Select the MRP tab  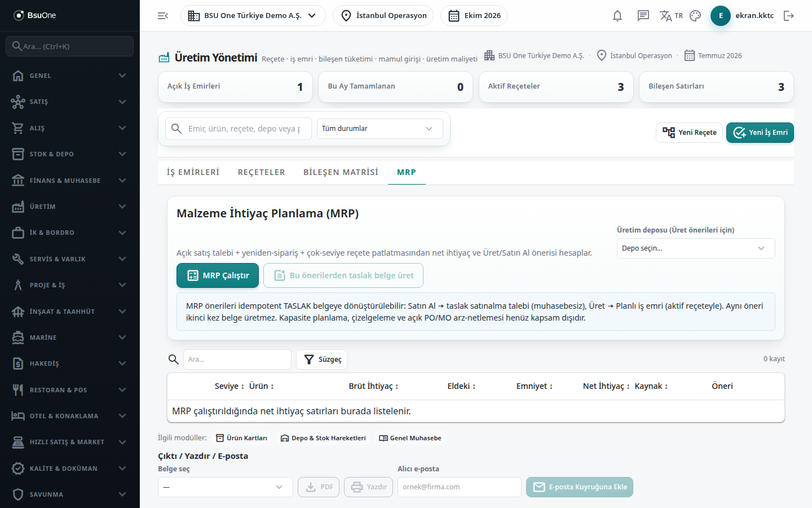coord(407,172)
